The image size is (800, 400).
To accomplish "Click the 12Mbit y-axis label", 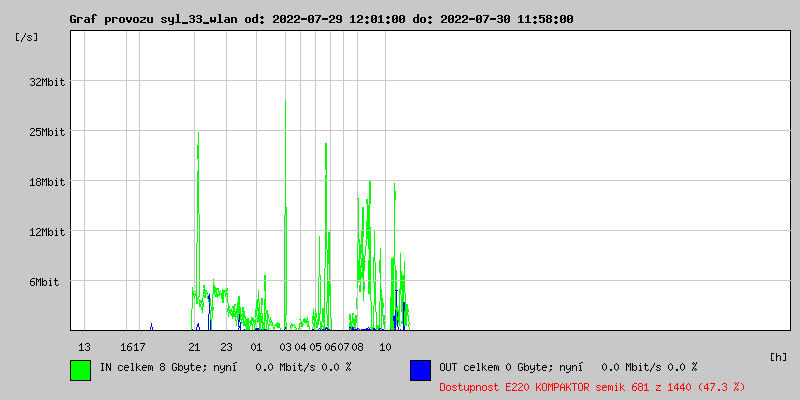I will (47, 232).
